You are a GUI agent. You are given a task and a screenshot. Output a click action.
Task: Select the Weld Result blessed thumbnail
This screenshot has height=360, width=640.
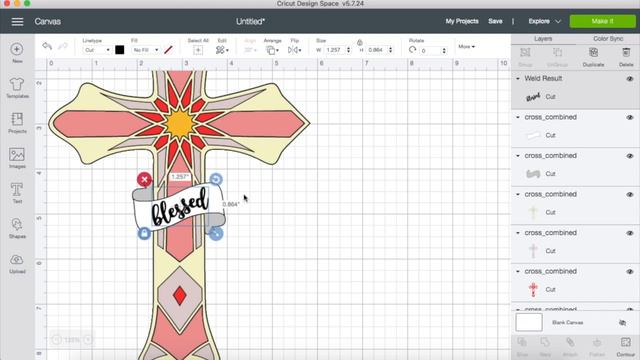click(x=533, y=97)
